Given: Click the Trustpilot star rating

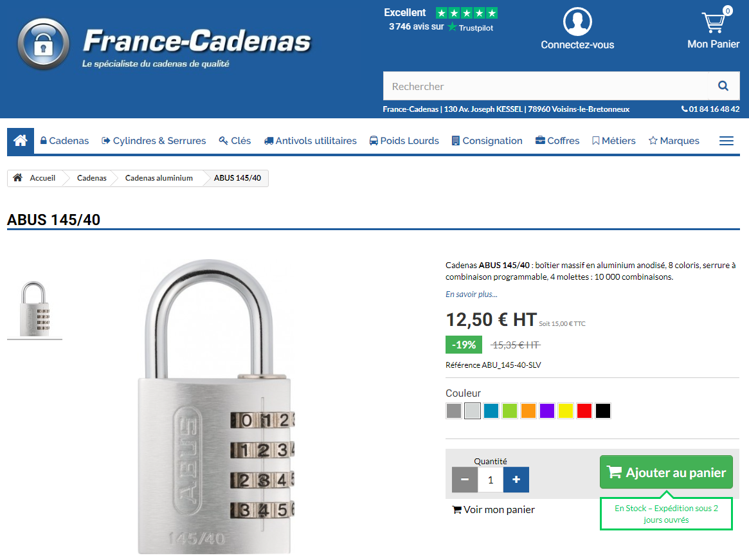Looking at the screenshot, I should (x=466, y=13).
